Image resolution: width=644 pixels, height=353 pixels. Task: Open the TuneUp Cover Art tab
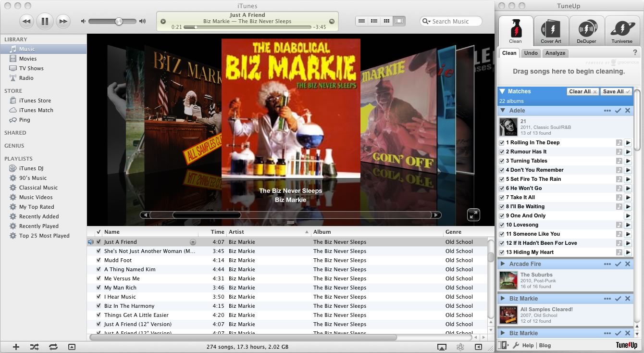pos(551,31)
